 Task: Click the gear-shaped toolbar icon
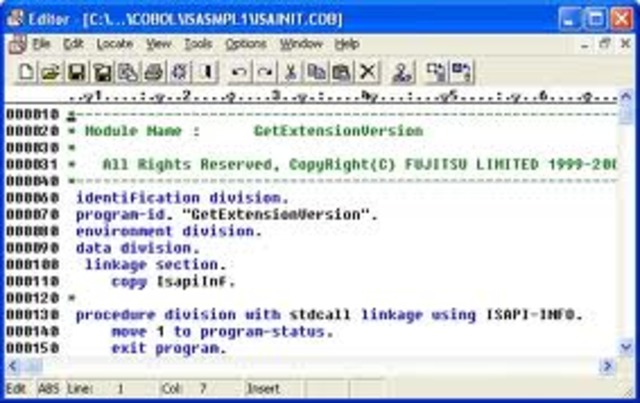(x=179, y=73)
